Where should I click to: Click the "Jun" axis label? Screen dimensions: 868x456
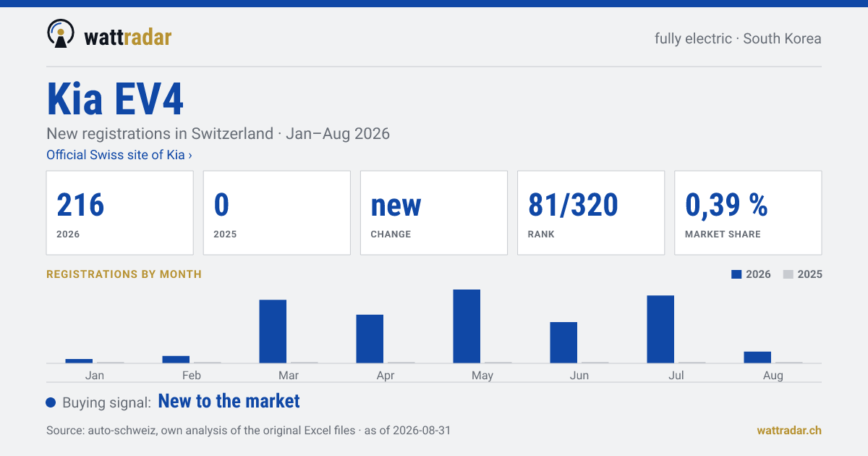pyautogui.click(x=579, y=376)
